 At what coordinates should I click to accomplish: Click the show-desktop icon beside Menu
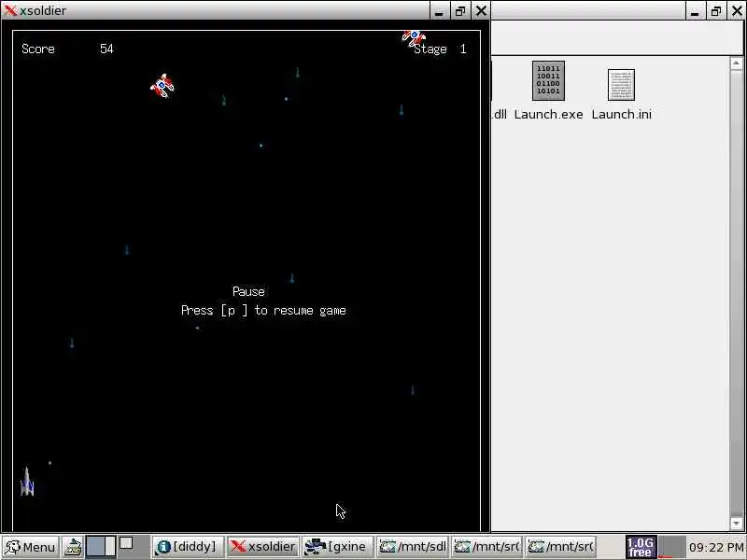(74, 547)
